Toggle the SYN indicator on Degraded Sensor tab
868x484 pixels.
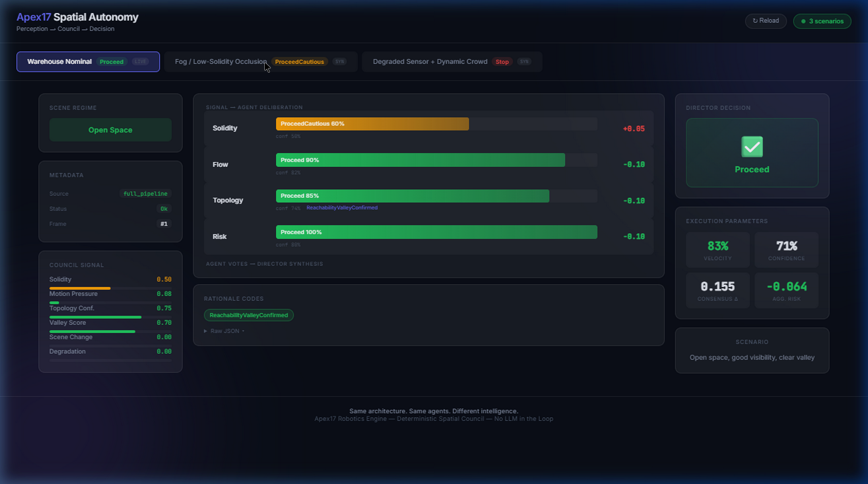524,61
